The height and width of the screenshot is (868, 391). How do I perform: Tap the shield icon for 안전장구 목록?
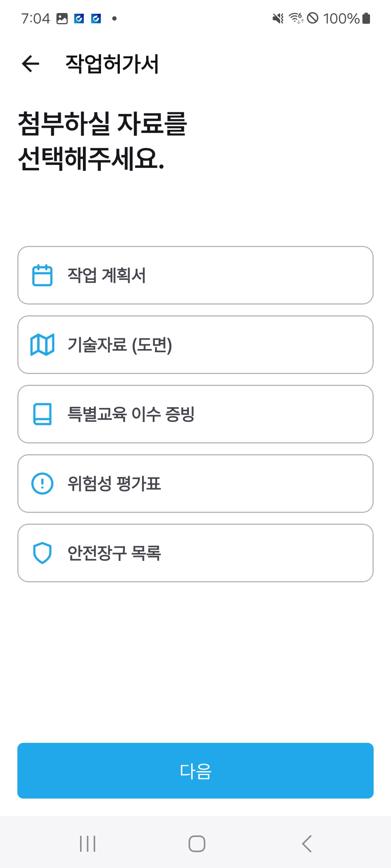tap(42, 553)
